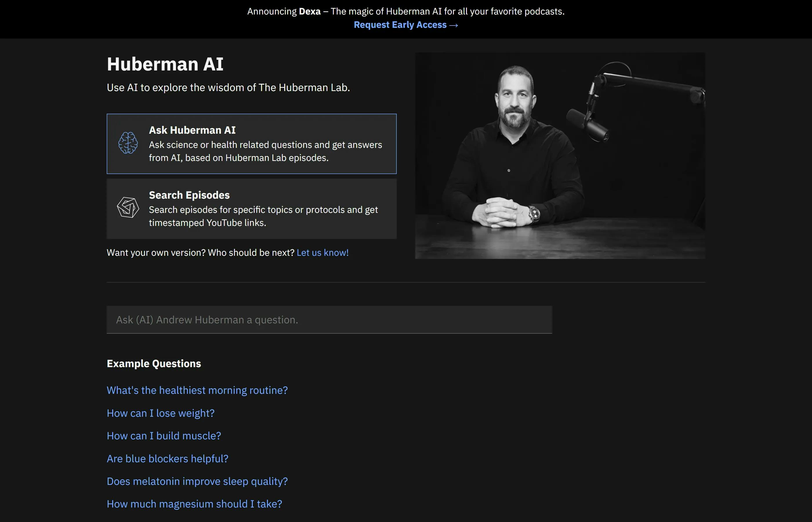Click the brain icon in Ask Huberman AI card

click(128, 143)
